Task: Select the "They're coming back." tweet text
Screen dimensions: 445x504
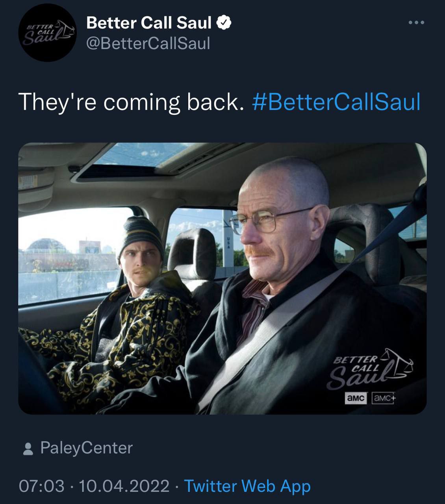Action: tap(129, 102)
